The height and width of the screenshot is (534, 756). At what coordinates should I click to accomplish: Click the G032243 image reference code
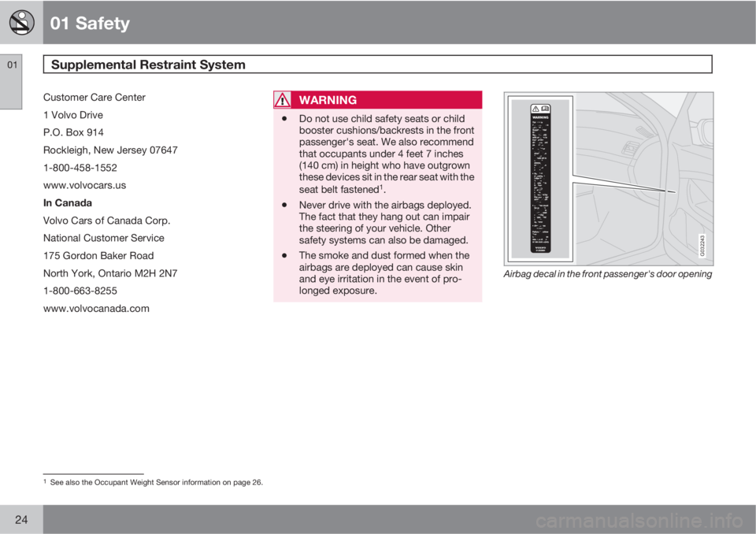[702, 246]
